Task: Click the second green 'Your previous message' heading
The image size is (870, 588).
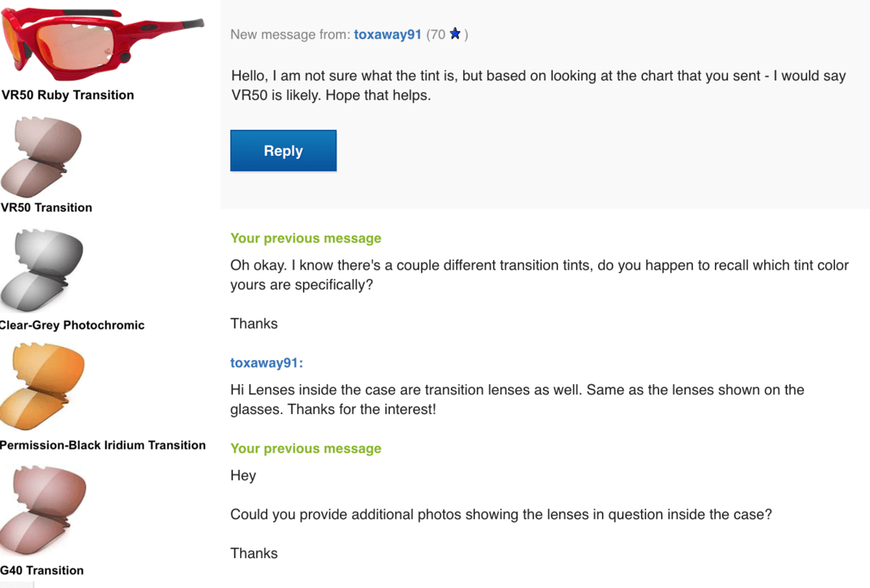Action: [305, 449]
